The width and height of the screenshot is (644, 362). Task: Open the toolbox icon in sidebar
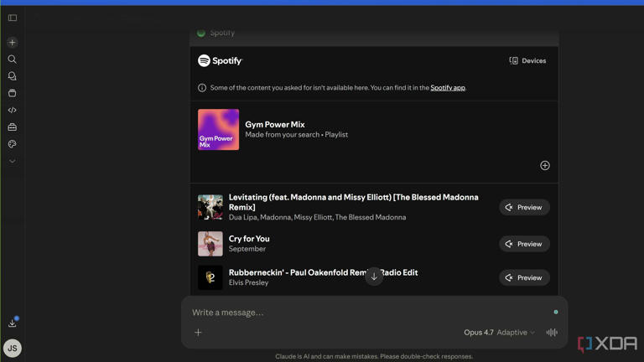(13, 127)
